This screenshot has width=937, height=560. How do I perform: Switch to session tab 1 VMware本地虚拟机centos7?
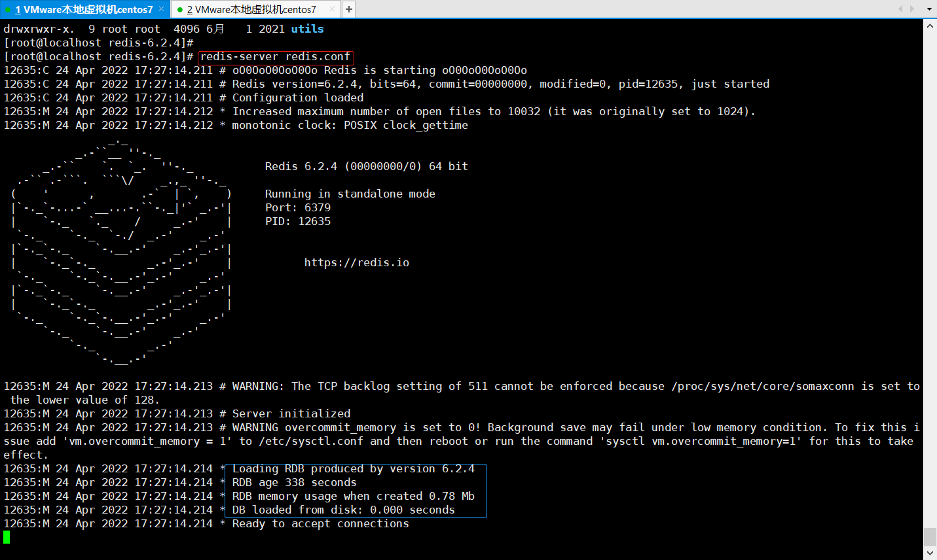point(84,9)
